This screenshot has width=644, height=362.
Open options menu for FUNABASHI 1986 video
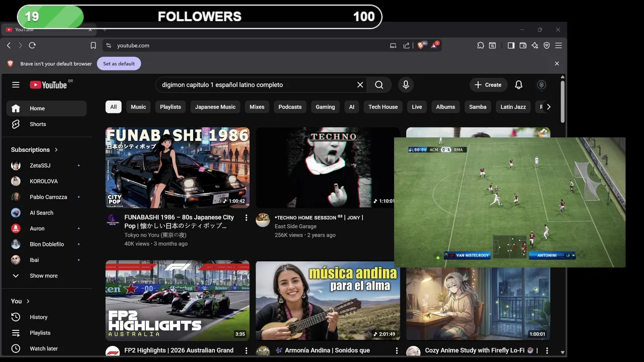246,218
